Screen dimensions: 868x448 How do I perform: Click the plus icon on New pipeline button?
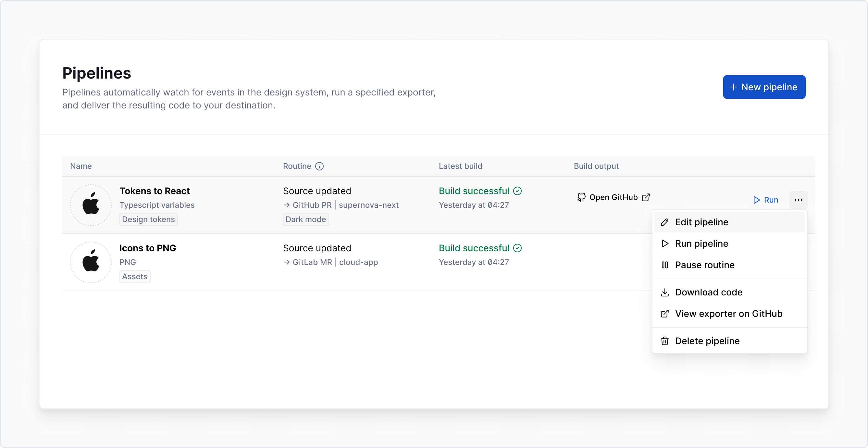coord(734,87)
